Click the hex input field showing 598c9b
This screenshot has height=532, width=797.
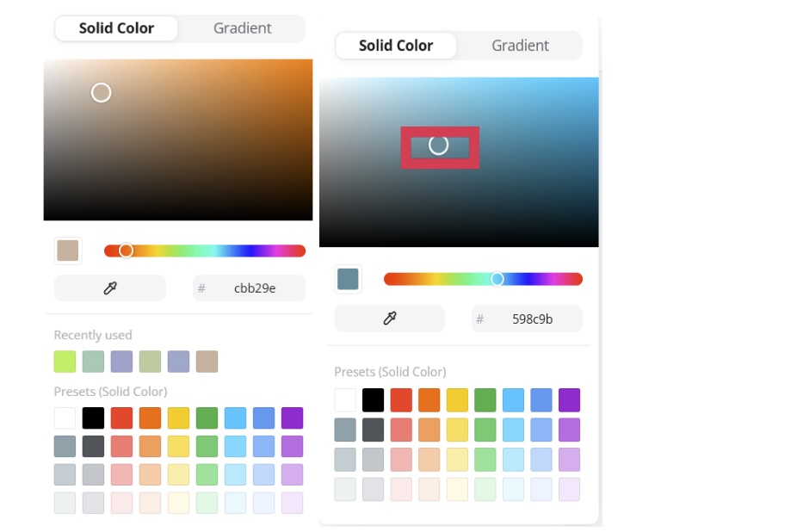point(532,319)
